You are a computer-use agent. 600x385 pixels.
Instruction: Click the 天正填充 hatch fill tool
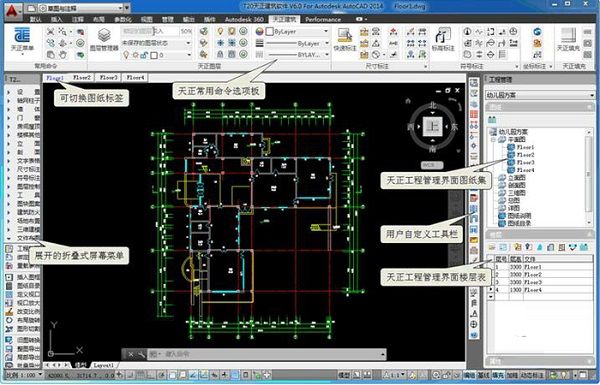point(568,40)
